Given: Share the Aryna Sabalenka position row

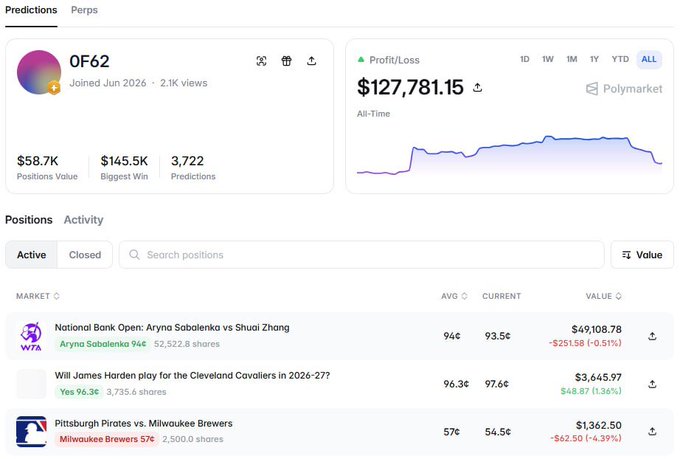Looking at the screenshot, I should point(652,336).
